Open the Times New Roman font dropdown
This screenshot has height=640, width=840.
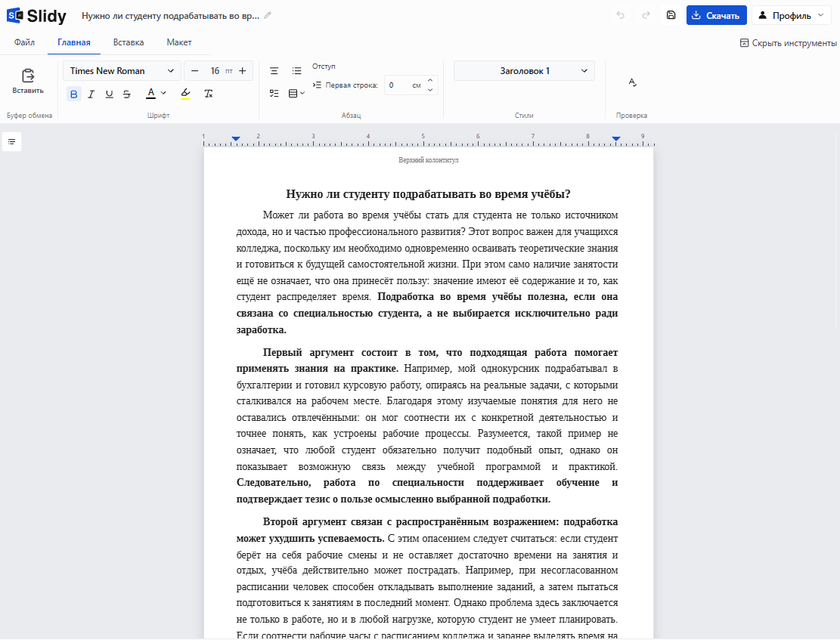122,71
